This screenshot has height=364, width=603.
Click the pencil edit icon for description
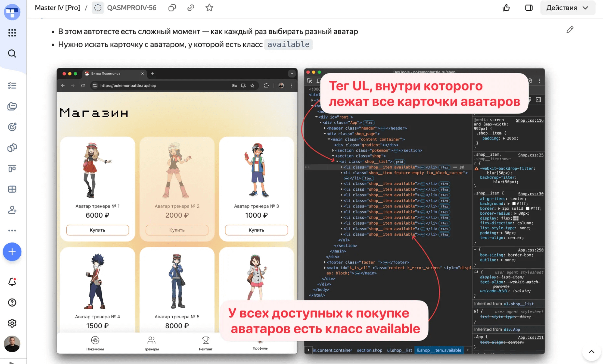pos(570,30)
